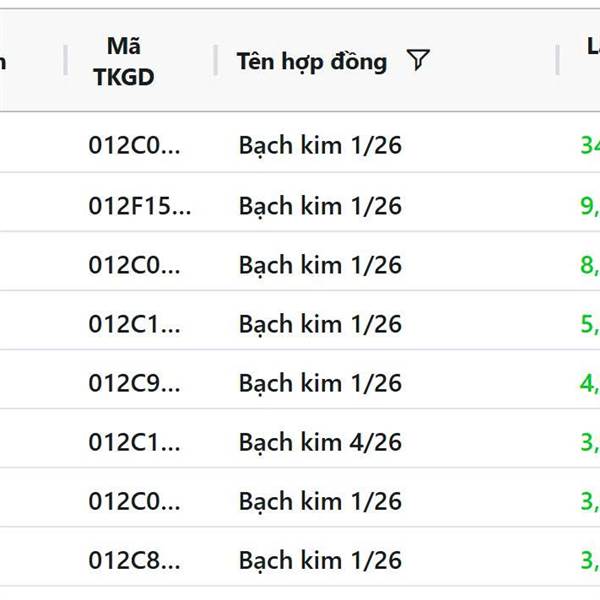Image resolution: width=600 pixels, height=600 pixels.
Task: Click the green value in Bạch kim 4/26 row
Action: coord(589,442)
